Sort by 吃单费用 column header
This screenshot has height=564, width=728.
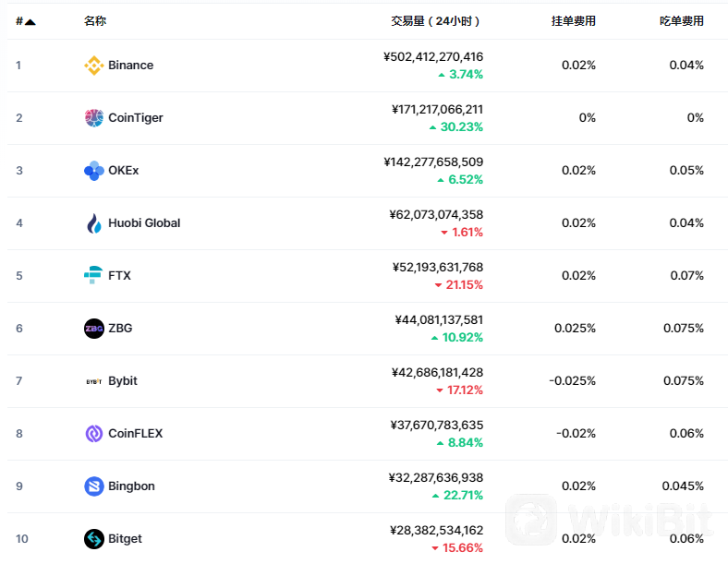[x=681, y=21]
